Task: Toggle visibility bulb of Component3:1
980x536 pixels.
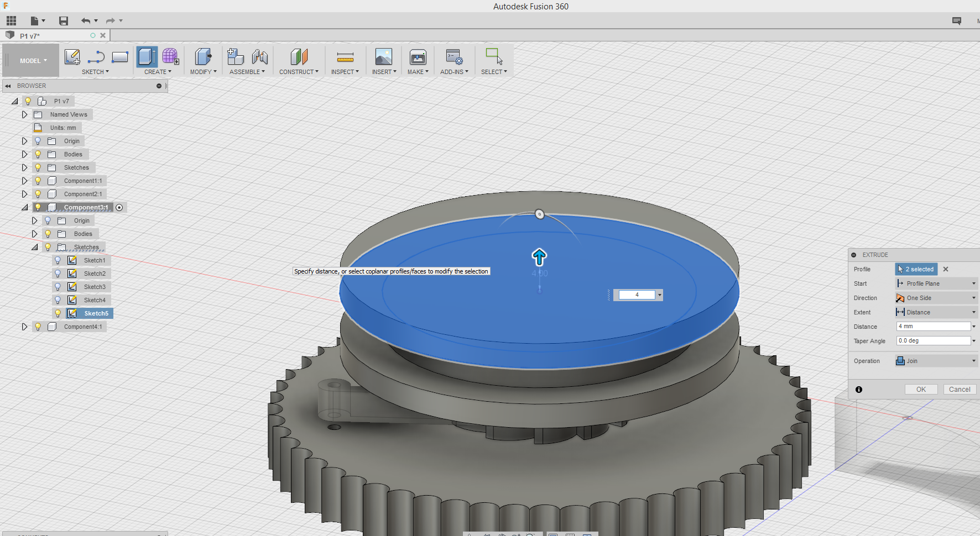Action: pyautogui.click(x=38, y=207)
